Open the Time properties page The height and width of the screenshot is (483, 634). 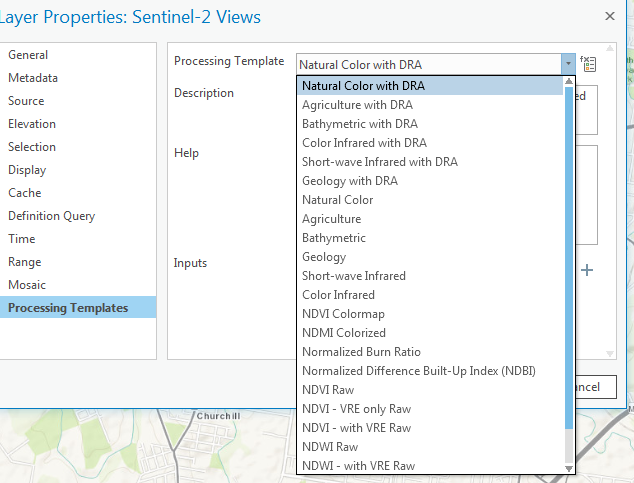click(x=78, y=239)
